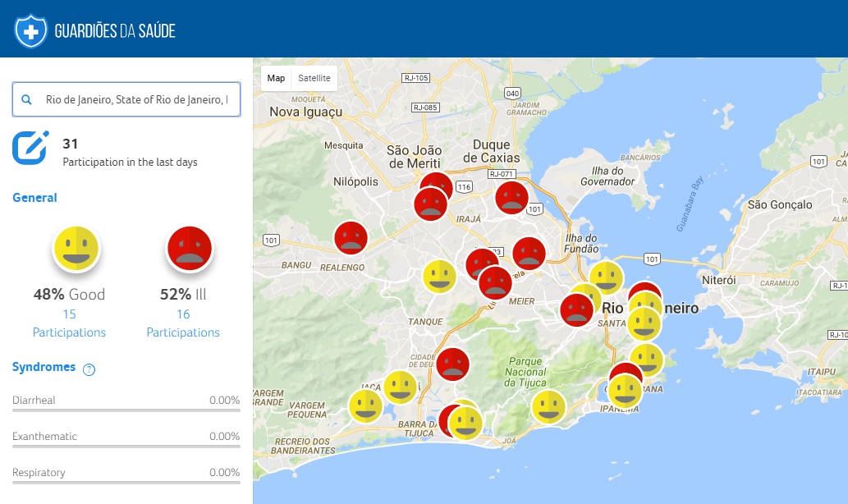The height and width of the screenshot is (504, 848).
Task: Click the yellow Good smiley face in General
Action: pos(76,248)
